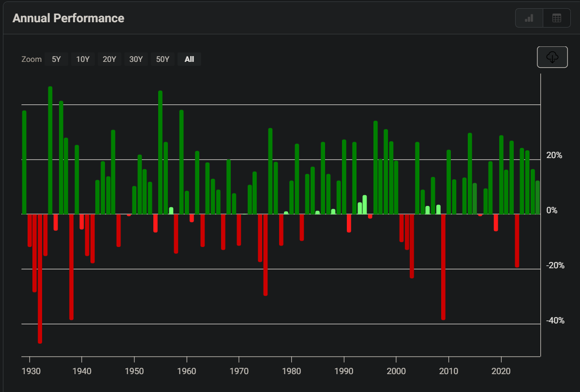Image resolution: width=580 pixels, height=392 pixels.
Task: Select the tall green bar near 1955
Action: [160, 152]
